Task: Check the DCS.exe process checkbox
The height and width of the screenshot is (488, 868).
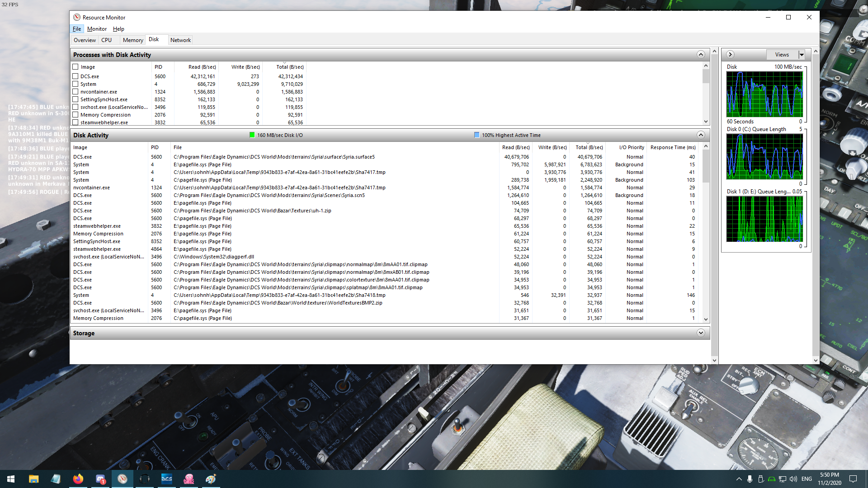Action: (x=75, y=76)
